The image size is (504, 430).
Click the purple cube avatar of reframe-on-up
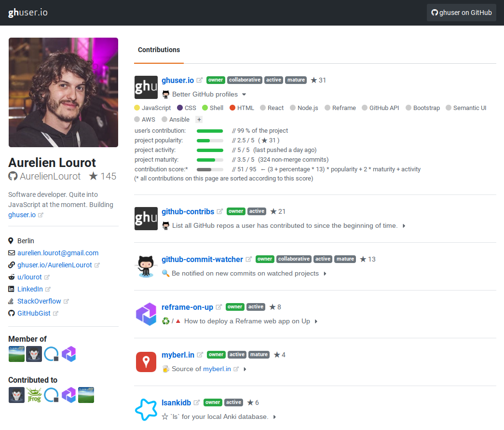click(146, 314)
